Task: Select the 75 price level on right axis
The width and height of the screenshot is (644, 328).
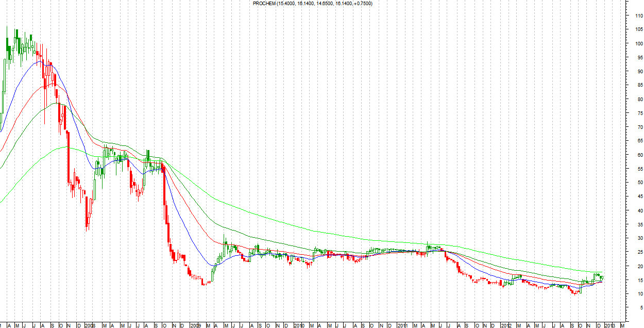Action: [x=639, y=113]
